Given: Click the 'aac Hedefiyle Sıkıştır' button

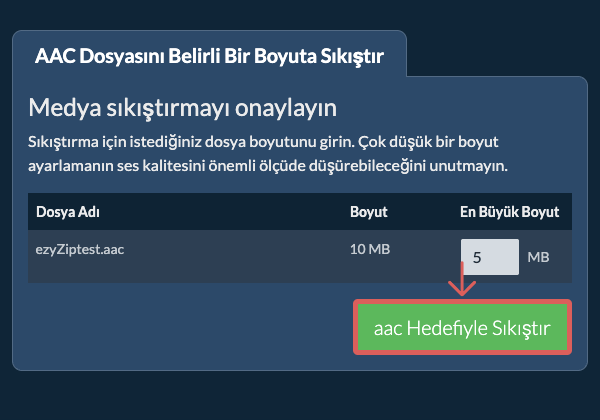Looking at the screenshot, I should (x=462, y=327).
